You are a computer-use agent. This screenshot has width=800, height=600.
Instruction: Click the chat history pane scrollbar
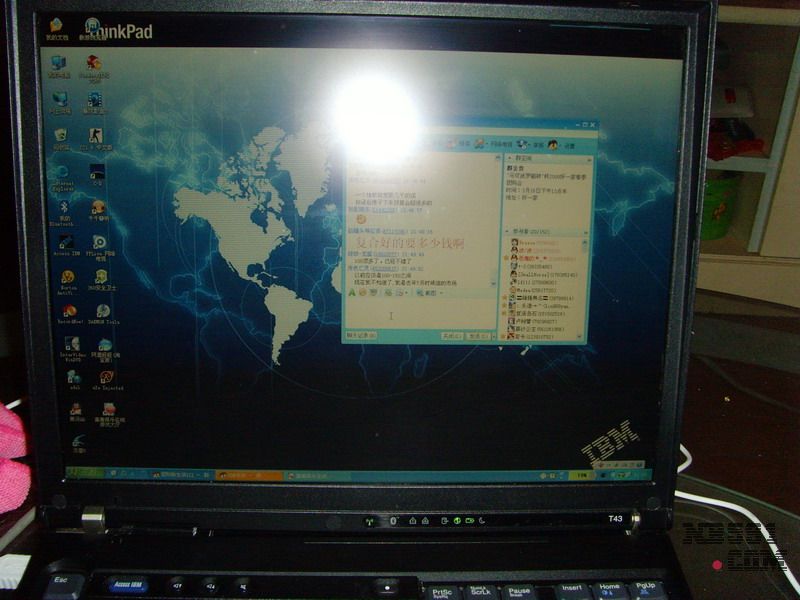(x=495, y=220)
